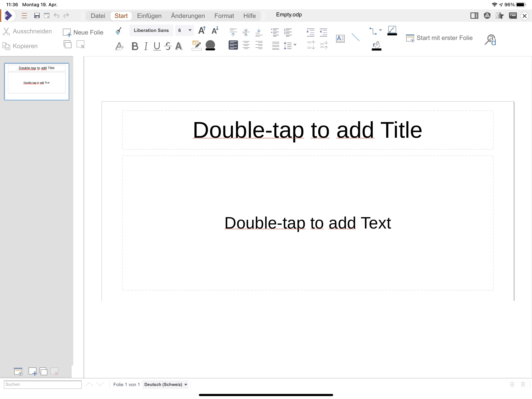
Task: Open the font size dropdown
Action: pyautogui.click(x=190, y=30)
